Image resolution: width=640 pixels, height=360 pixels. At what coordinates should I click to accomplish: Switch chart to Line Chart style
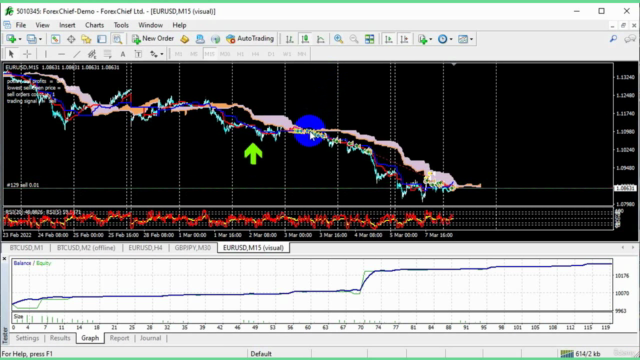pos(321,39)
